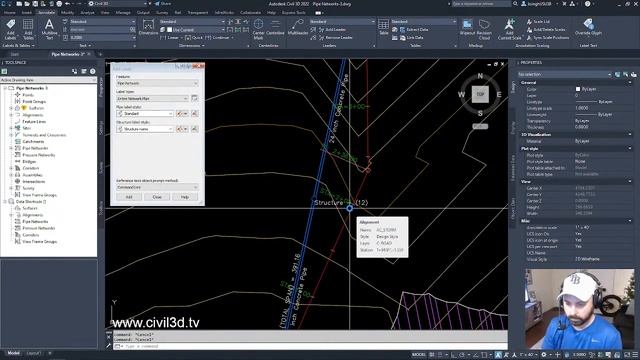This screenshot has height=360, width=640.
Task: Open the Active Drawing View dropdown
Action: tap(49, 80)
